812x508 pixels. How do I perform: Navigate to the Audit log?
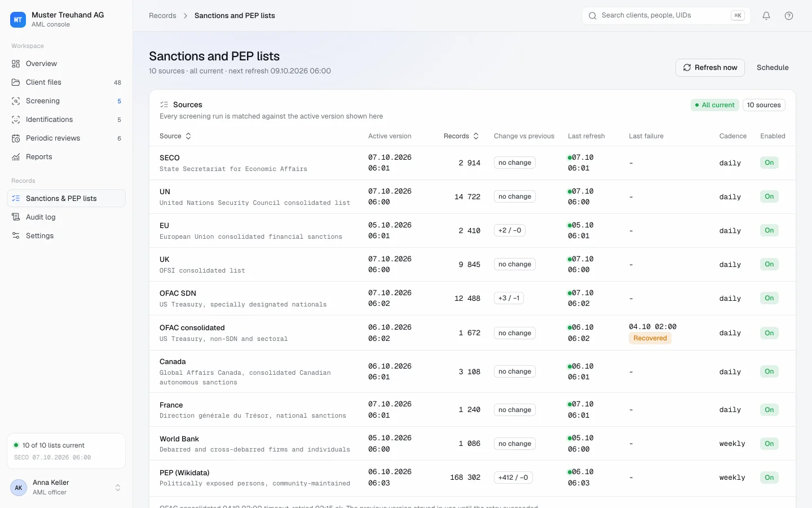click(66, 217)
